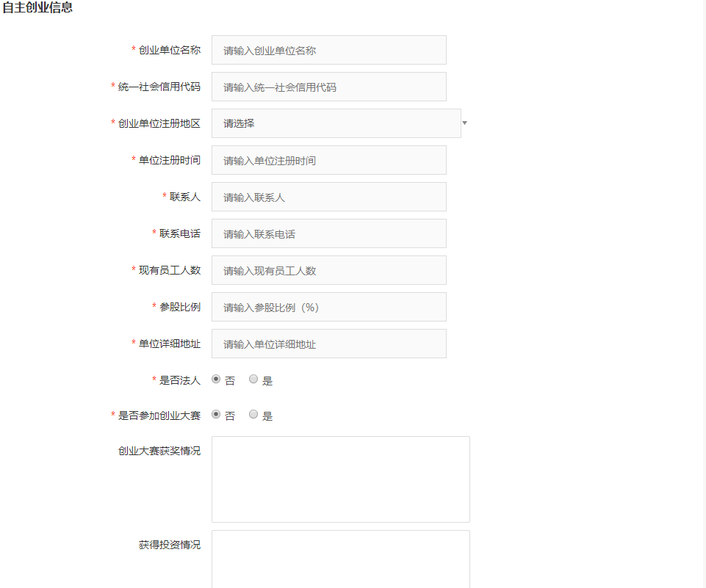The height and width of the screenshot is (588, 706).
Task: Focus the 单位详细地址 text field
Action: [x=328, y=344]
